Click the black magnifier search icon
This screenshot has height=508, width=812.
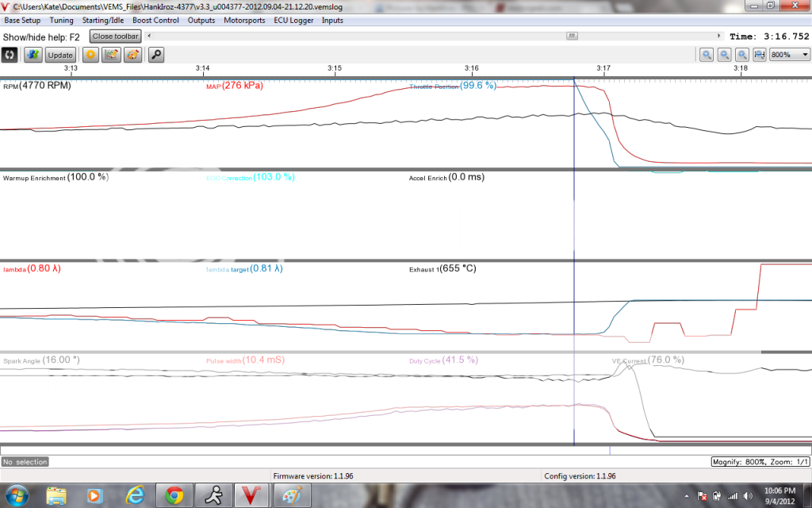[156, 55]
